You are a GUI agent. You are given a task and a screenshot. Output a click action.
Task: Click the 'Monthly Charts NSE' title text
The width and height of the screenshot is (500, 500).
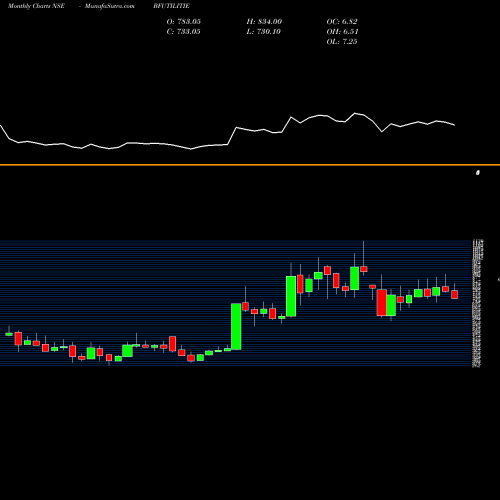pos(36,6)
